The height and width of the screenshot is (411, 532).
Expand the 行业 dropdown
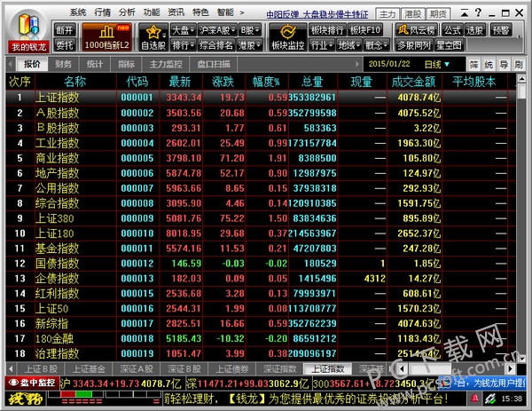coord(322,45)
